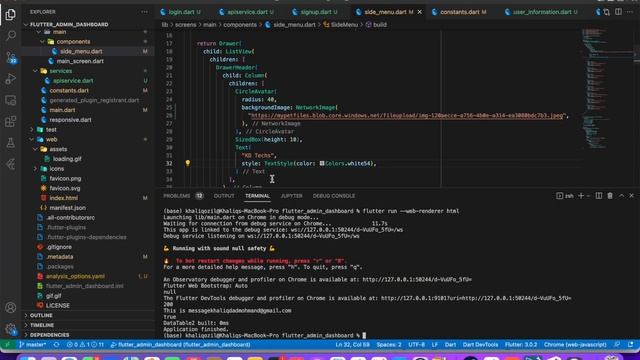The image size is (640, 360).
Task: Click the master branch indicator
Action: tap(33, 344)
